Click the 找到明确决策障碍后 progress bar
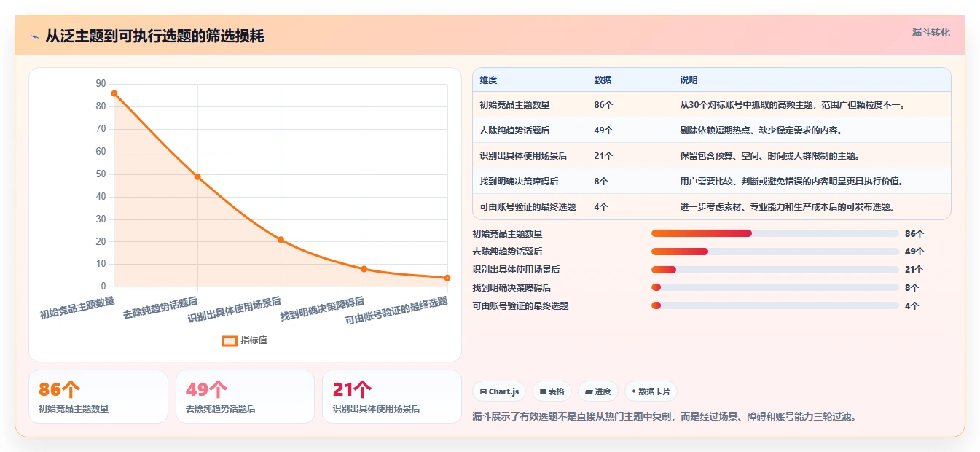This screenshot has width=980, height=452. pyautogui.click(x=775, y=287)
